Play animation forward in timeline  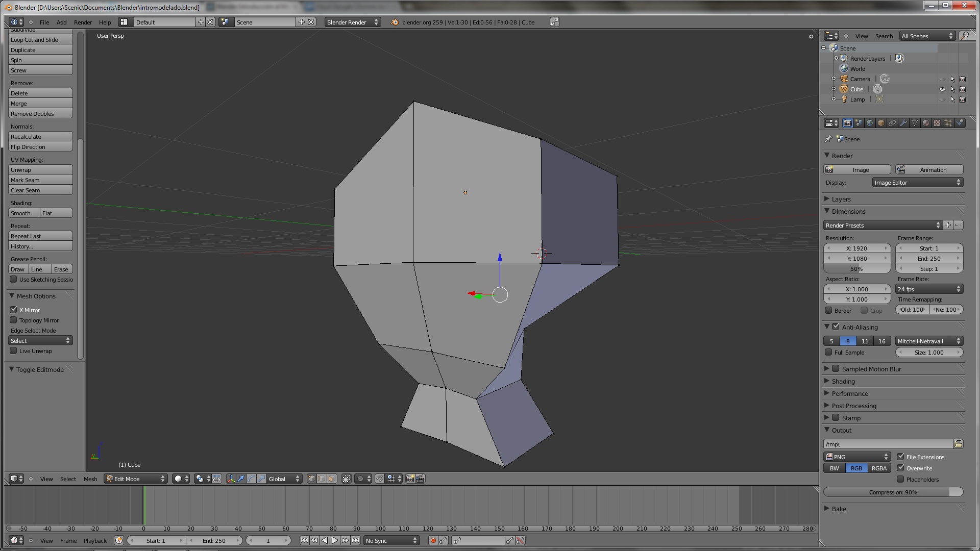(x=335, y=541)
